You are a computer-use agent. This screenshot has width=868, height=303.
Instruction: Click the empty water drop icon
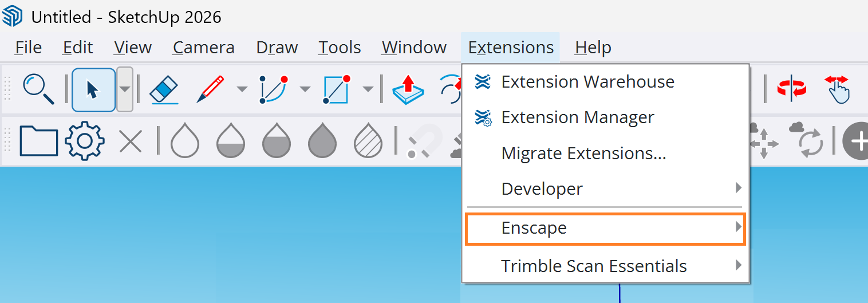point(185,140)
